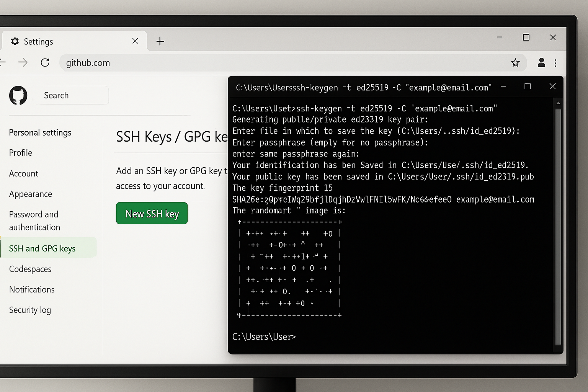
Task: Minimize the terminal window
Action: point(503,87)
